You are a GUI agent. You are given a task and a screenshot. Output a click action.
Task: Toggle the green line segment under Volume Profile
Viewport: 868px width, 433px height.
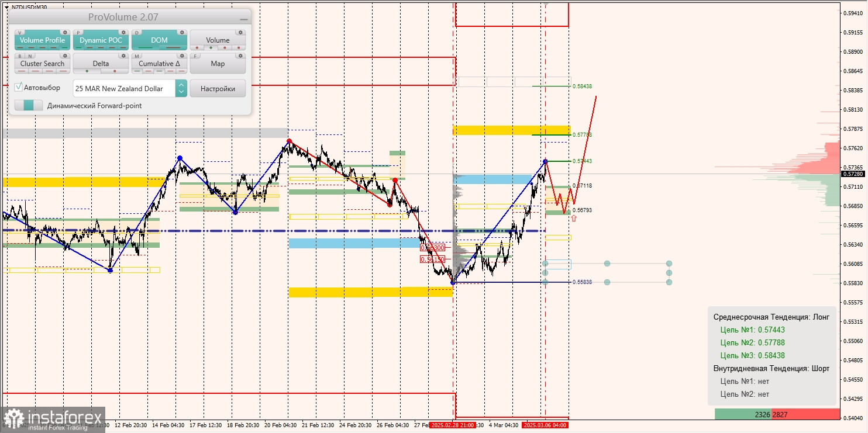(x=64, y=48)
